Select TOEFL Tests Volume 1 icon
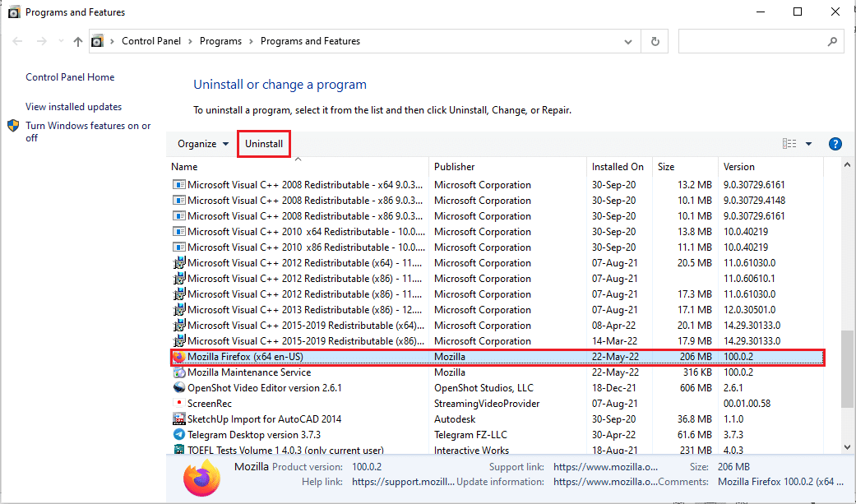The image size is (856, 504). [178, 450]
